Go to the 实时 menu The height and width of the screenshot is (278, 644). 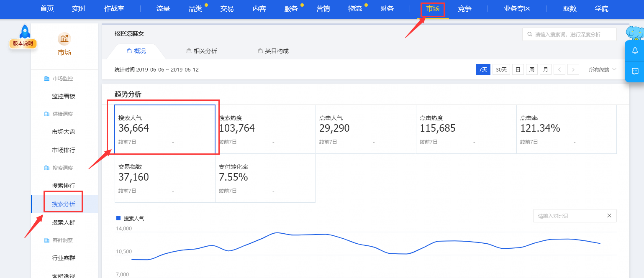tap(79, 8)
